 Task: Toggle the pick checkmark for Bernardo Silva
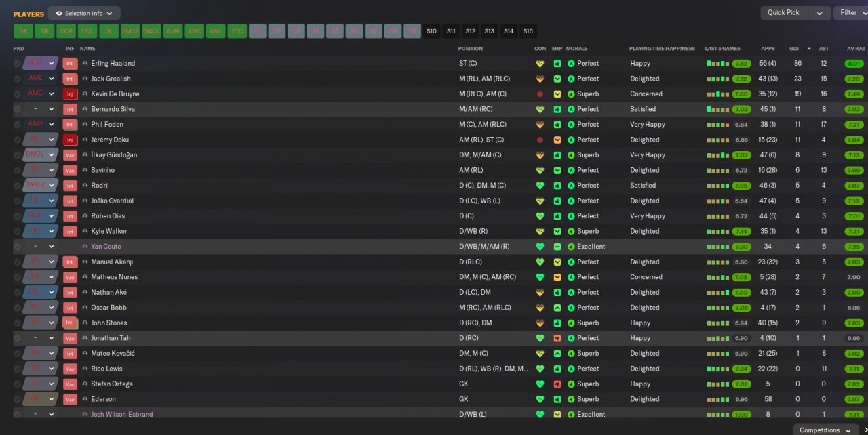pyautogui.click(x=17, y=109)
